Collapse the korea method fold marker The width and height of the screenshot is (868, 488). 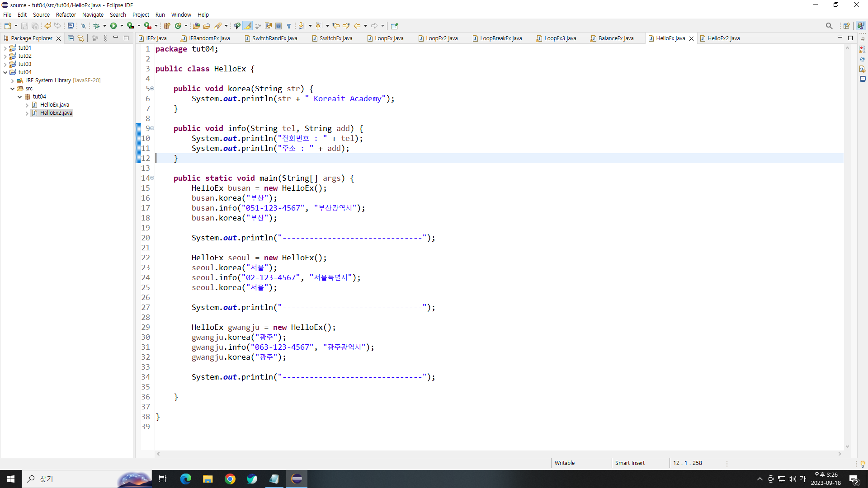152,89
